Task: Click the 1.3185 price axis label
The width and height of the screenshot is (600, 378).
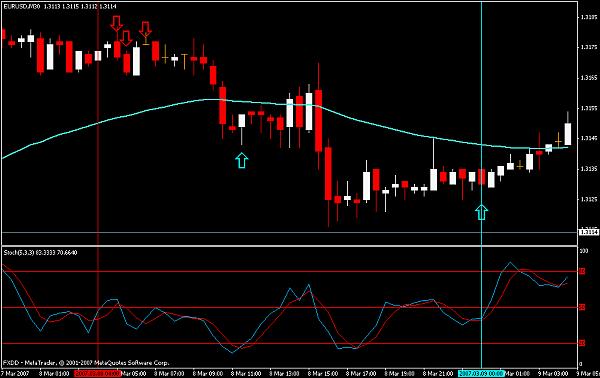Action: [589, 17]
